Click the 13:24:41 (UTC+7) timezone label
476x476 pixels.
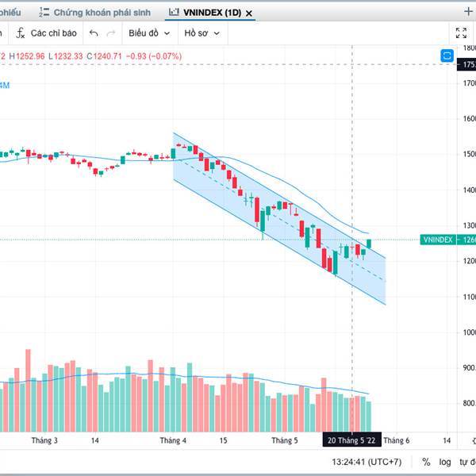(367, 462)
